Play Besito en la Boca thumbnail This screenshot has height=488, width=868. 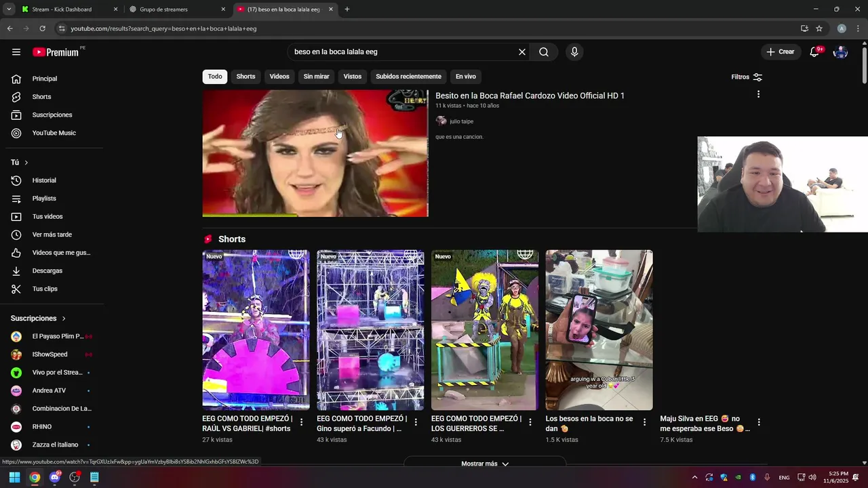tap(315, 153)
